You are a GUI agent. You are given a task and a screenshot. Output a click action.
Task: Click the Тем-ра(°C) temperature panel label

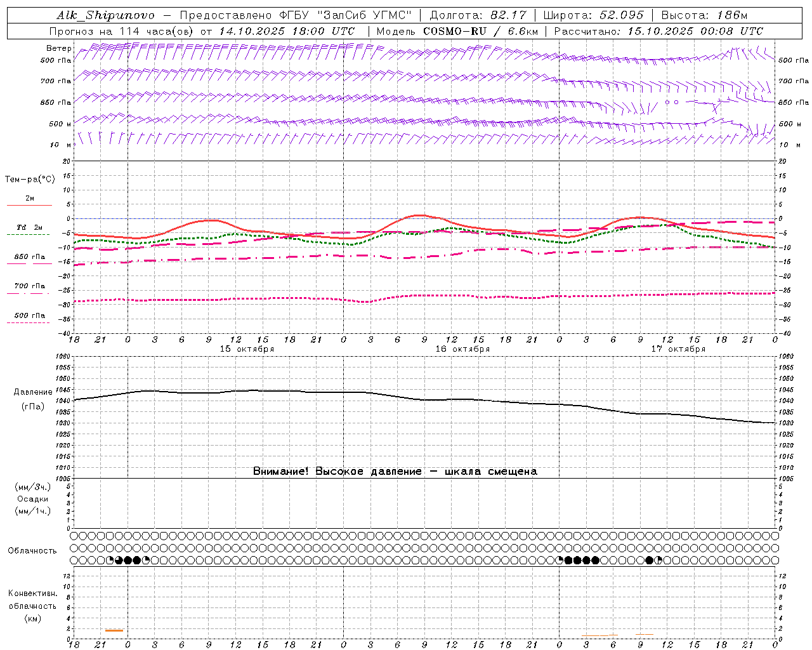click(x=30, y=180)
